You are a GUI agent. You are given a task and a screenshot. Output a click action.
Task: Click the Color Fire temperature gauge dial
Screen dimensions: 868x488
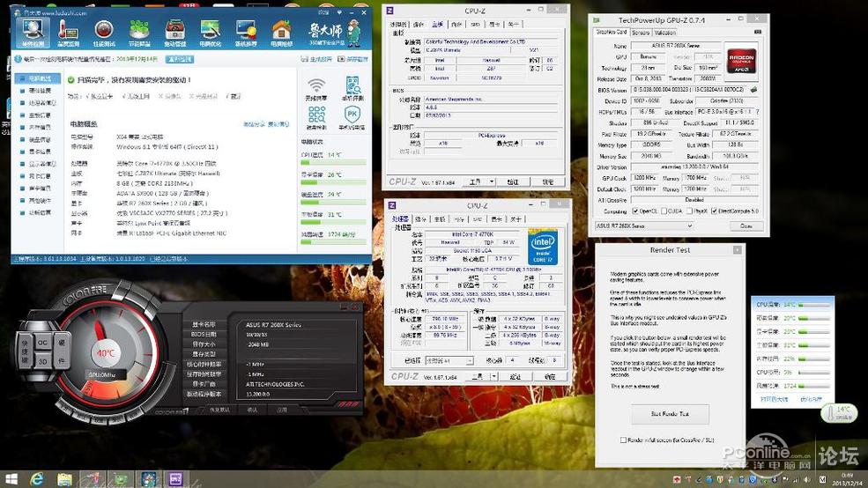(108, 352)
